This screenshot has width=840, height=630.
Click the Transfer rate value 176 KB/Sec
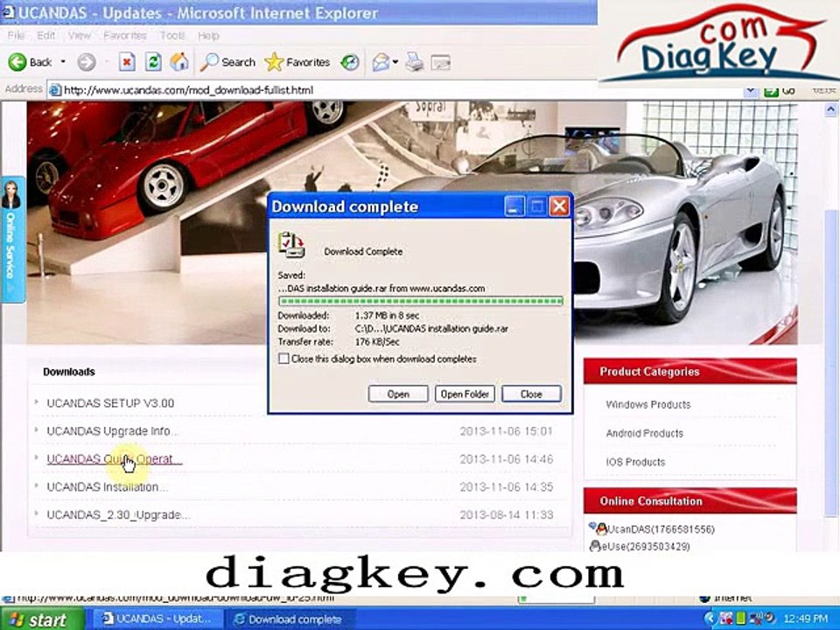tap(377, 341)
